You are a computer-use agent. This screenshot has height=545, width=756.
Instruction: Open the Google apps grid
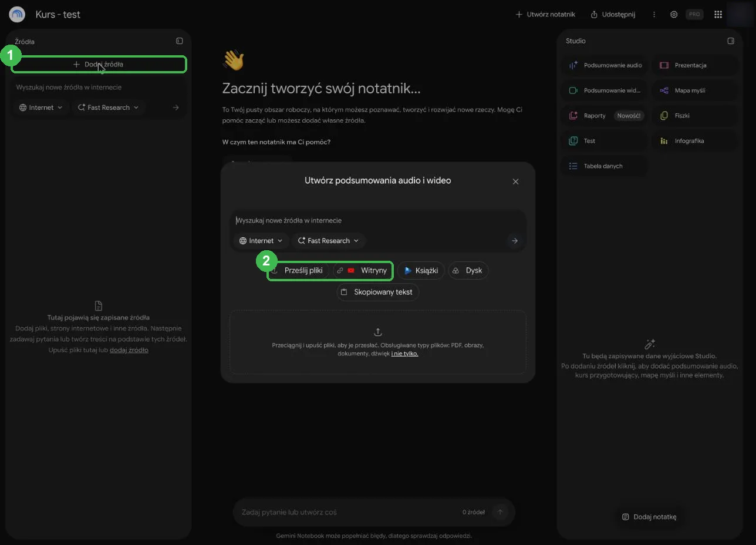point(718,14)
